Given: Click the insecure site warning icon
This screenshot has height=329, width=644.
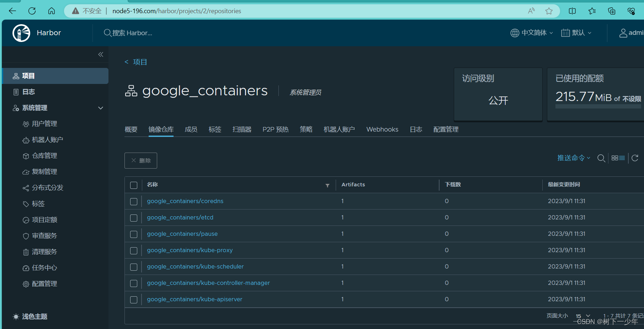Looking at the screenshot, I should (75, 11).
